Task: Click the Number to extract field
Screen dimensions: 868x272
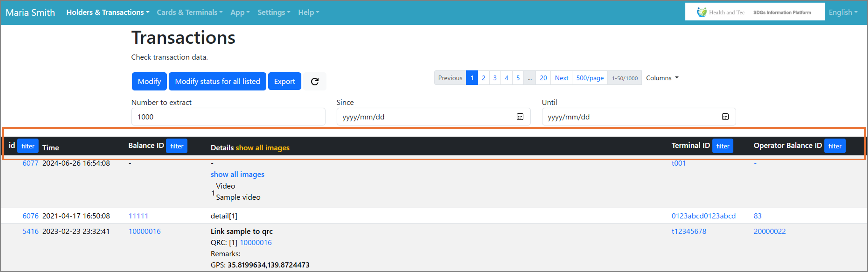Action: [x=228, y=117]
